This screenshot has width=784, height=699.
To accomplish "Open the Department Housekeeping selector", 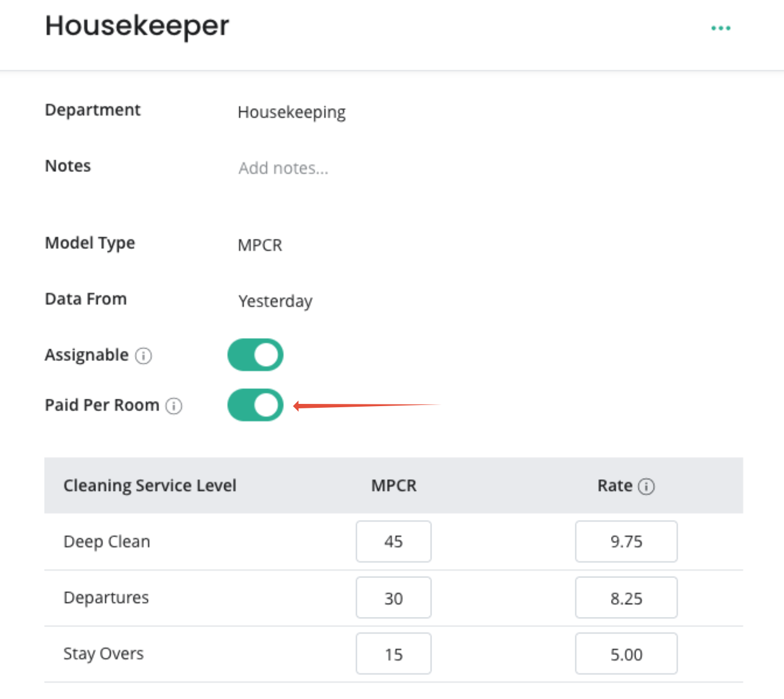I will click(292, 112).
